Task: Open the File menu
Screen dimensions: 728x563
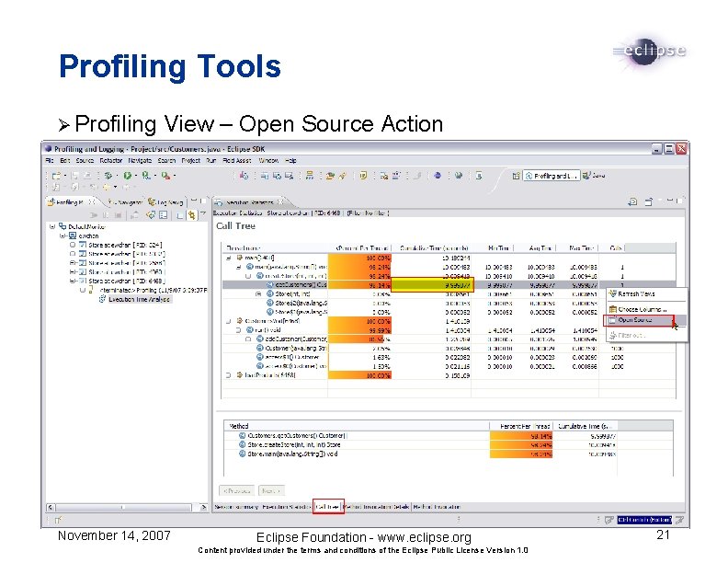Action: click(50, 161)
